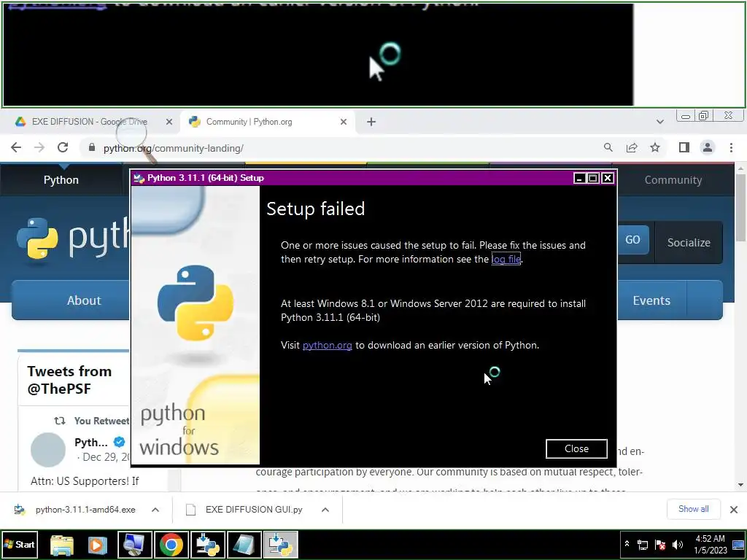Open the Python top navigation tab
747x560 pixels.
61,180
